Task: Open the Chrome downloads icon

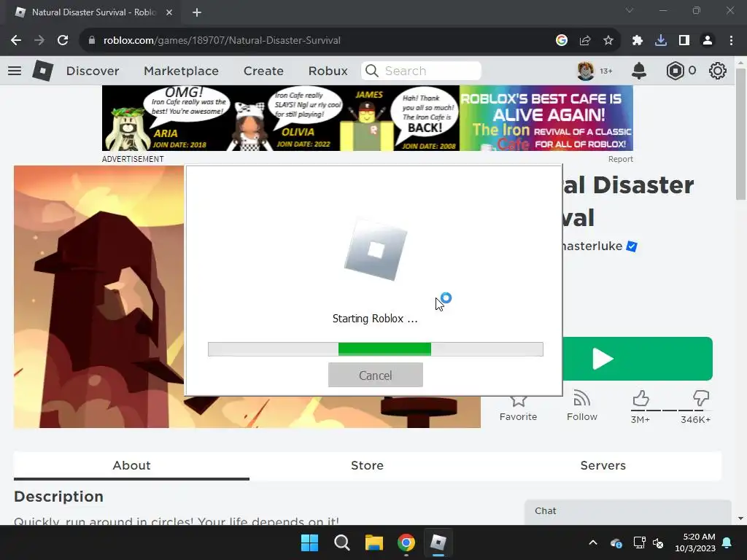Action: click(x=661, y=41)
